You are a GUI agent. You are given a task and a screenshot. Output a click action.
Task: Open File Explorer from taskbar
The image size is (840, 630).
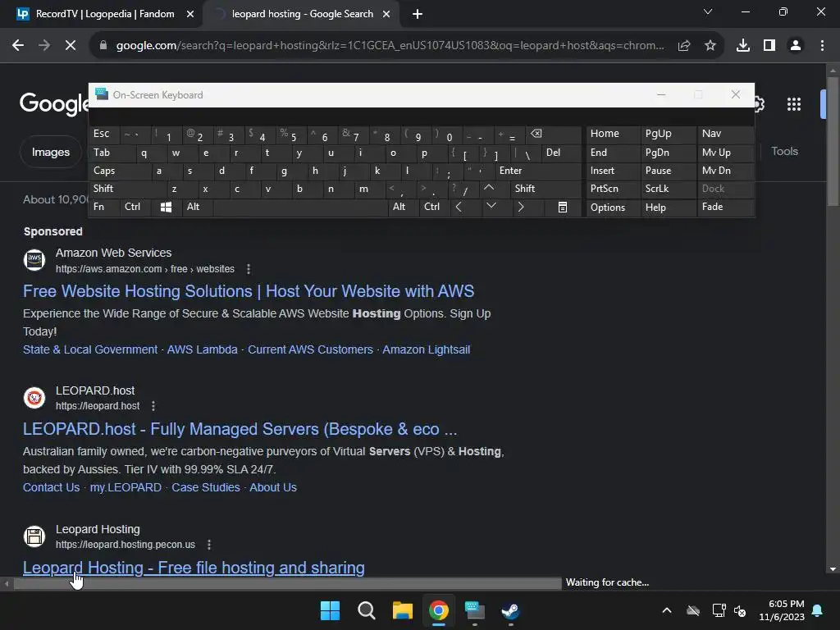pyautogui.click(x=402, y=610)
